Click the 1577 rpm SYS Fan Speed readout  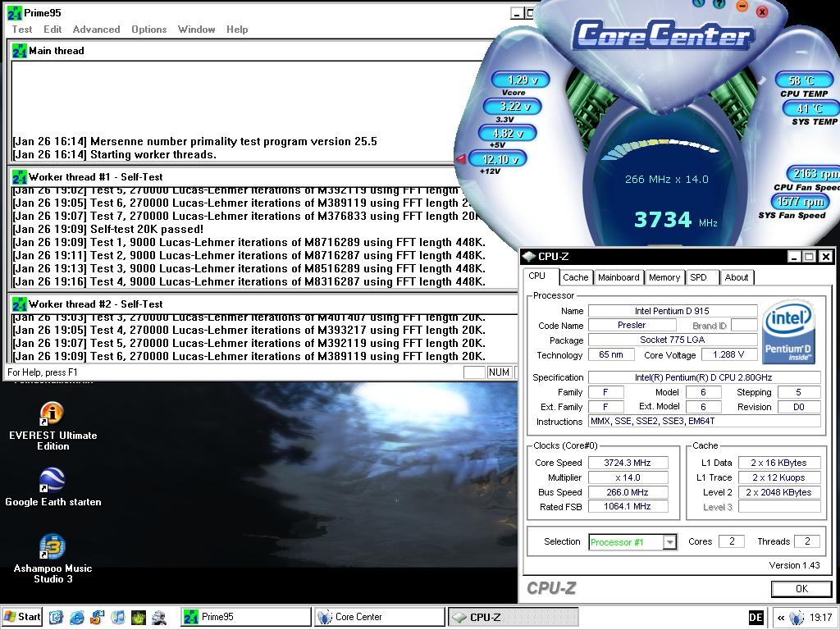point(801,202)
